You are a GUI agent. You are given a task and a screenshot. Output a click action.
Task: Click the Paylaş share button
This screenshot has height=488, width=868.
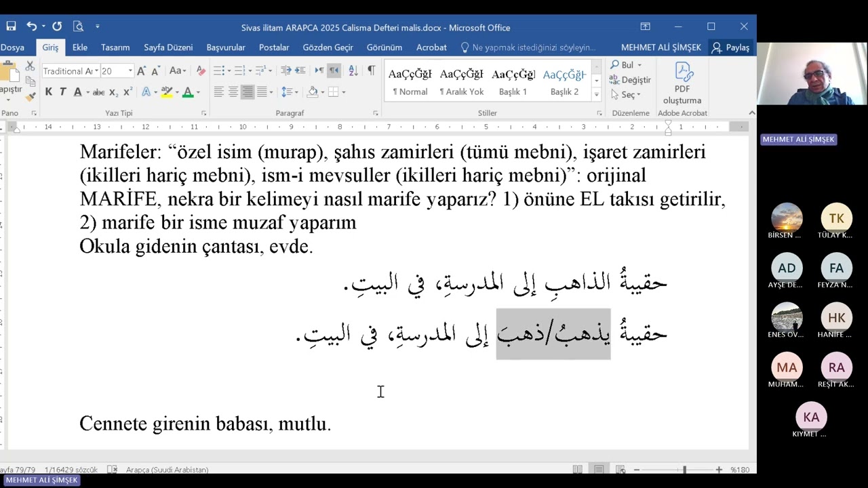click(x=731, y=47)
